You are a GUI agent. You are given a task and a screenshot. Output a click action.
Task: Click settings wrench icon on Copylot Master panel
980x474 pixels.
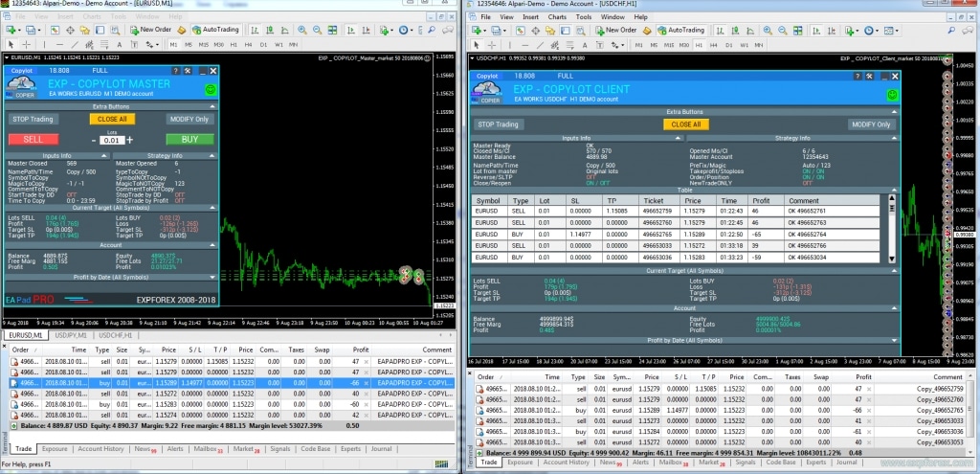(188, 71)
